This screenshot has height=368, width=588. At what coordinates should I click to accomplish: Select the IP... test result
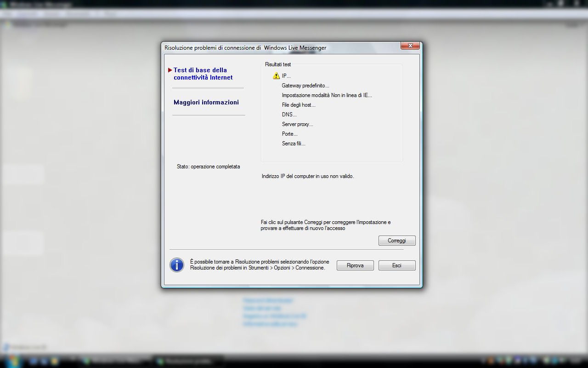click(286, 76)
